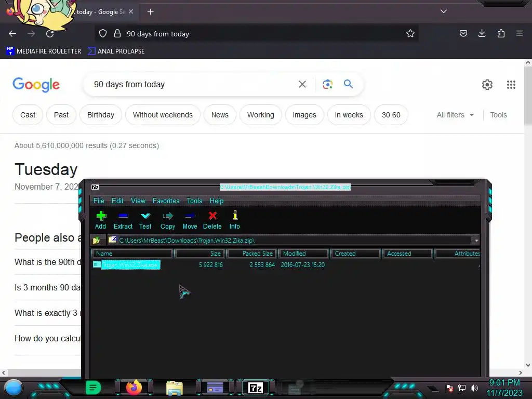This screenshot has width=532, height=399.
Task: Switch to Images results
Action: (x=304, y=115)
